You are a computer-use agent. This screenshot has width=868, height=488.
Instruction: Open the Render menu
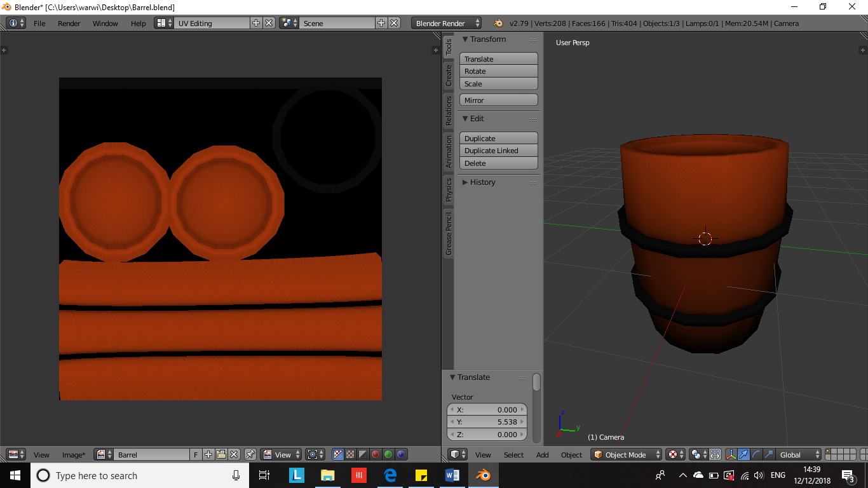coord(69,24)
